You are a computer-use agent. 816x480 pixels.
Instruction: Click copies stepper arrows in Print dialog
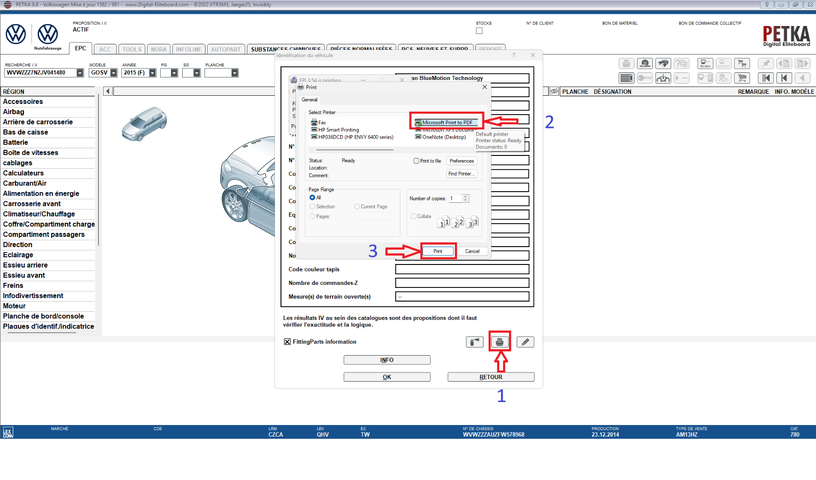(x=466, y=198)
